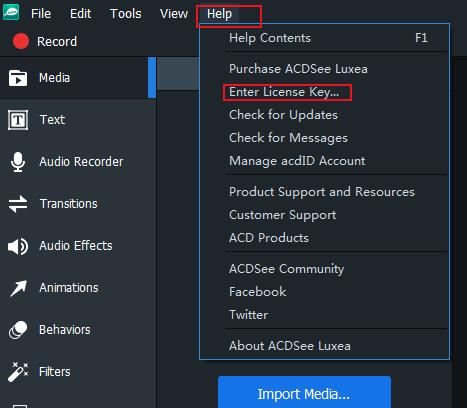Select the Text tool icon
The image size is (467, 408).
click(x=18, y=120)
